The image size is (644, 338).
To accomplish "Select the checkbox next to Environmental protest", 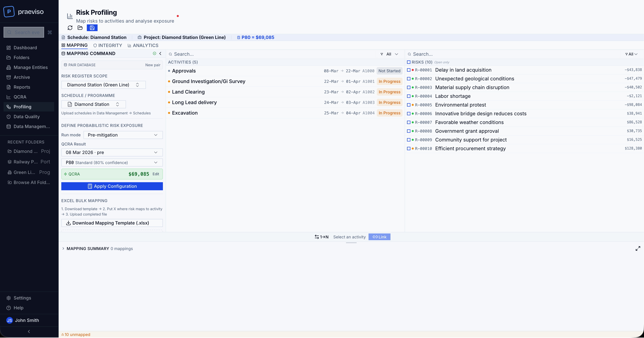I will [409, 105].
